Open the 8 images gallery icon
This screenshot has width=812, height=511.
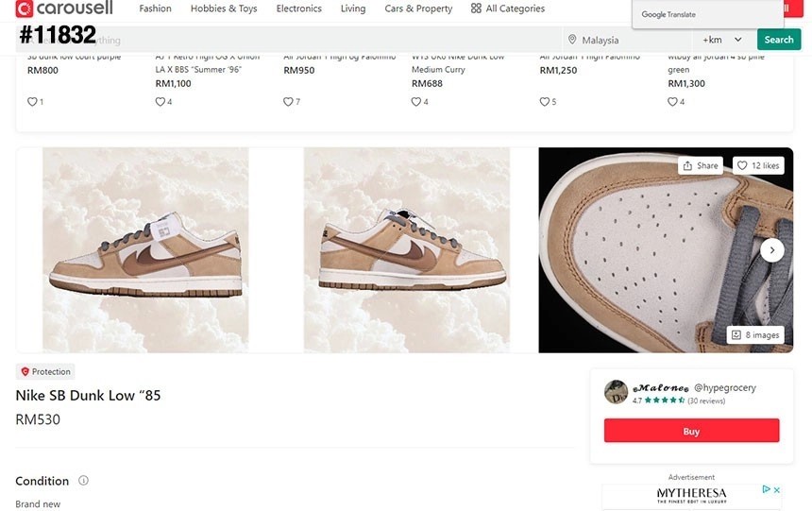pos(736,334)
